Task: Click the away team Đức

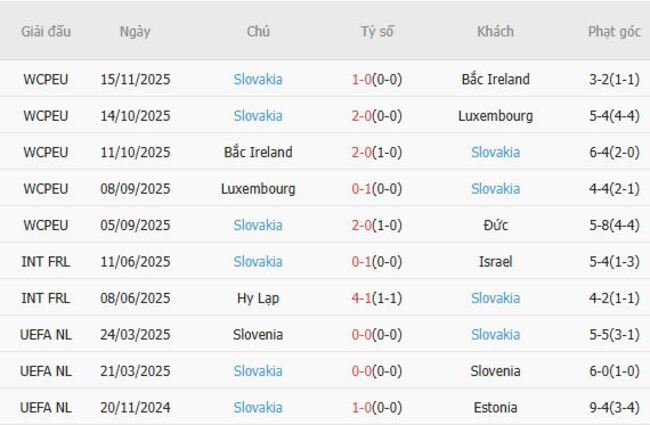Action: tap(495, 225)
